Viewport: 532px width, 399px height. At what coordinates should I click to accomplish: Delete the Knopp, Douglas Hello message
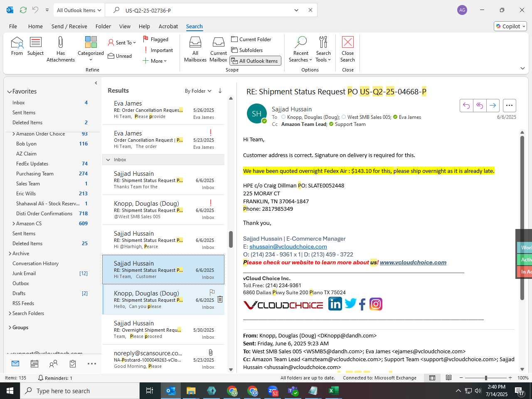[220, 299]
